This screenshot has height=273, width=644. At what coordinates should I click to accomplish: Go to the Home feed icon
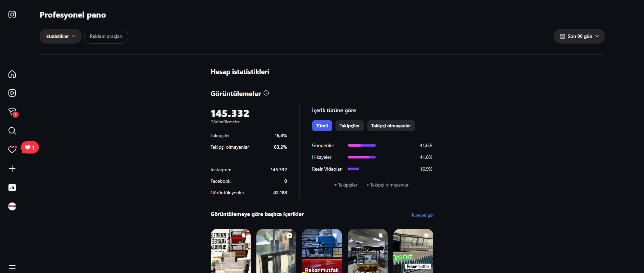click(x=12, y=74)
